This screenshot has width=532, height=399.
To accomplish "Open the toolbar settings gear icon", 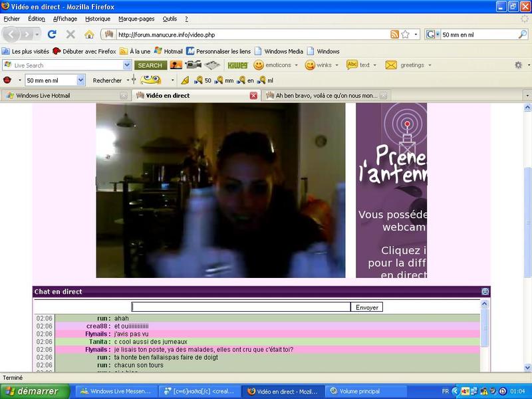I will tap(518, 65).
